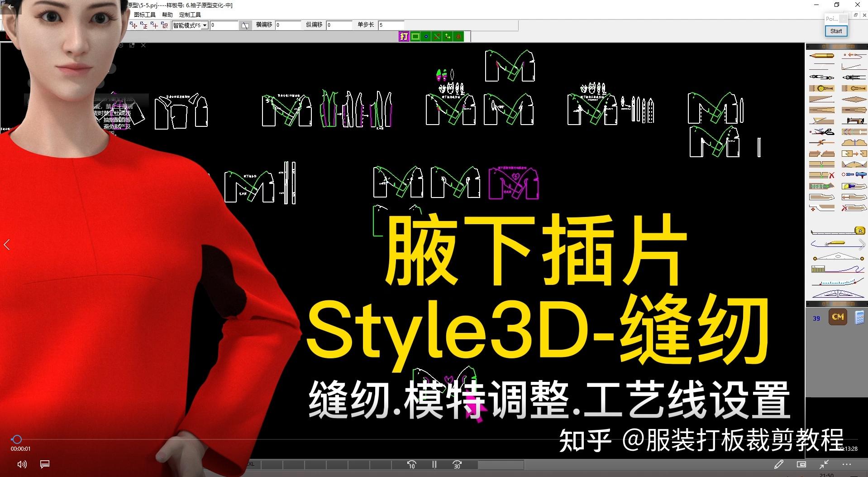Select the pencil drawing tool in right toolbar

tap(821, 55)
